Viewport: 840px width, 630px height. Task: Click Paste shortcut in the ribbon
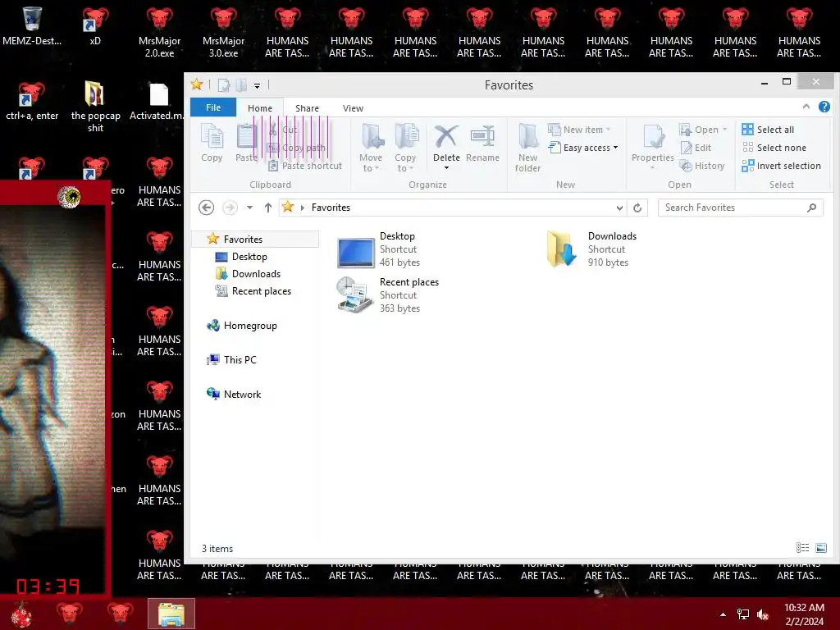tap(305, 166)
